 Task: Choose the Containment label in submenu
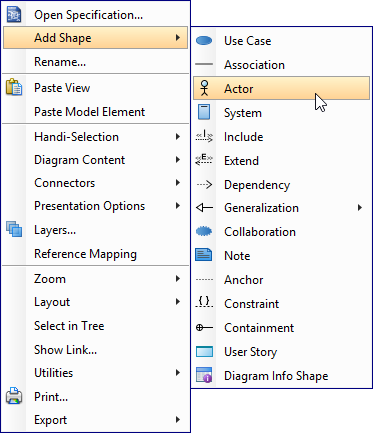pos(259,328)
